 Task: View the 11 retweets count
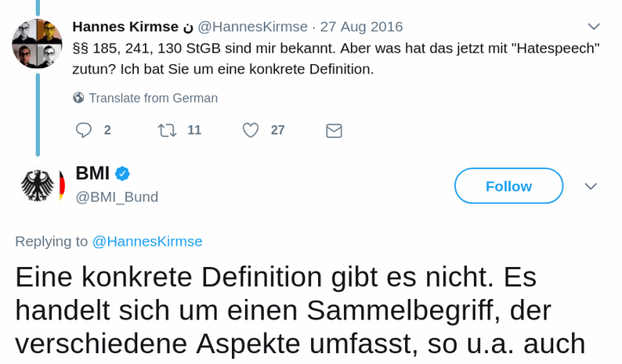194,130
